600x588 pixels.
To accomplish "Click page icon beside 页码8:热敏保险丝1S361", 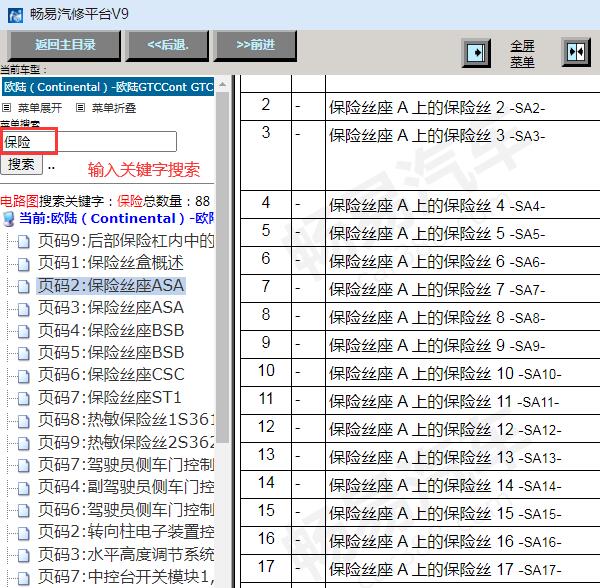I will click(x=24, y=421).
